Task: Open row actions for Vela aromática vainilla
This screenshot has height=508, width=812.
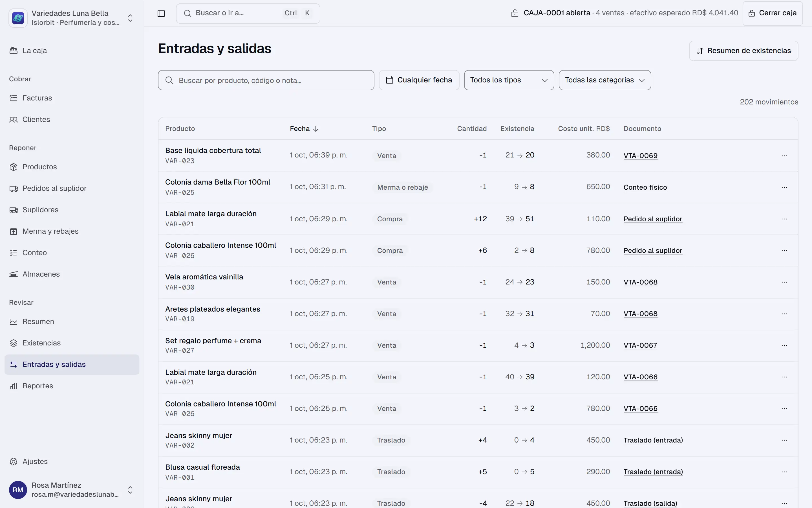Action: 784,282
